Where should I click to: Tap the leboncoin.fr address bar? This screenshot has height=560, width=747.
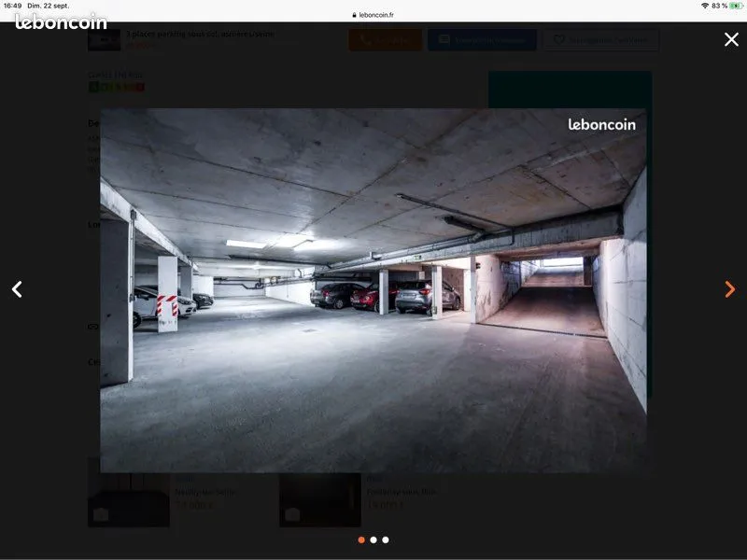(373, 15)
